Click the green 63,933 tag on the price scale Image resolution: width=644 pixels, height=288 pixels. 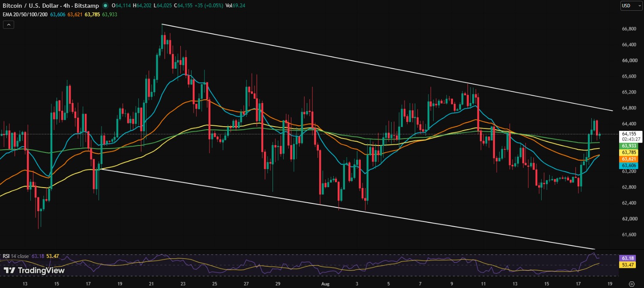pos(629,146)
